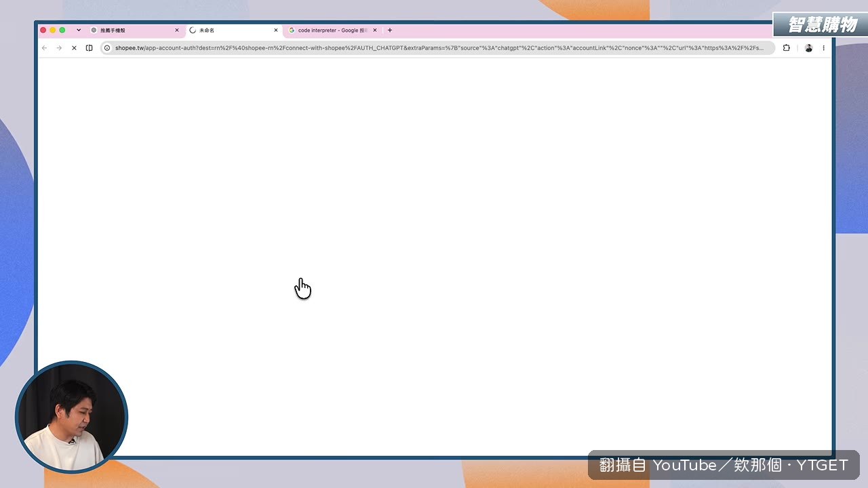Minimize the browser window with yellow button

point(53,30)
